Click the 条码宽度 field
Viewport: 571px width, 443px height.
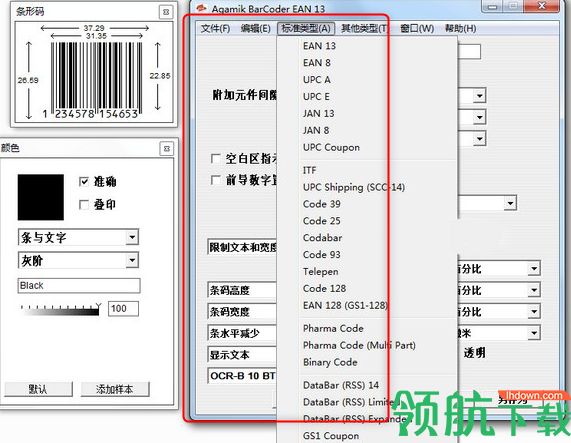pyautogui.click(x=242, y=312)
